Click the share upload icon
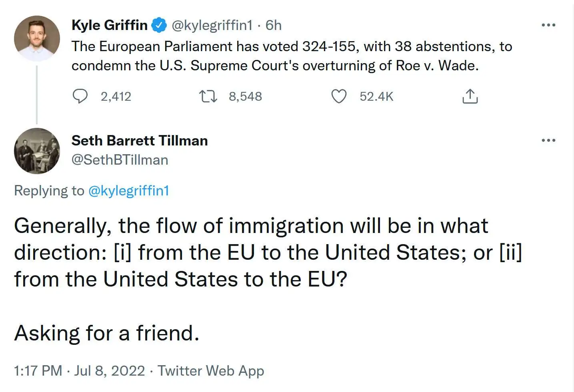 pyautogui.click(x=470, y=96)
